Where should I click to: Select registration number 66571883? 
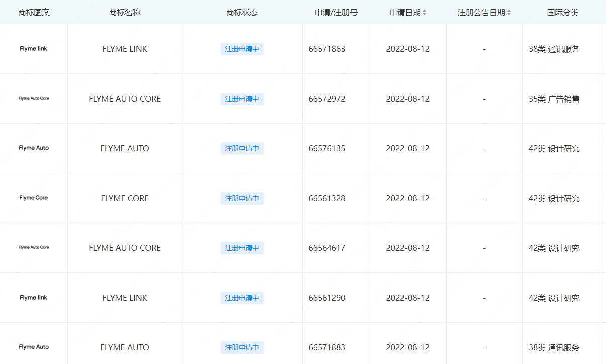point(327,348)
